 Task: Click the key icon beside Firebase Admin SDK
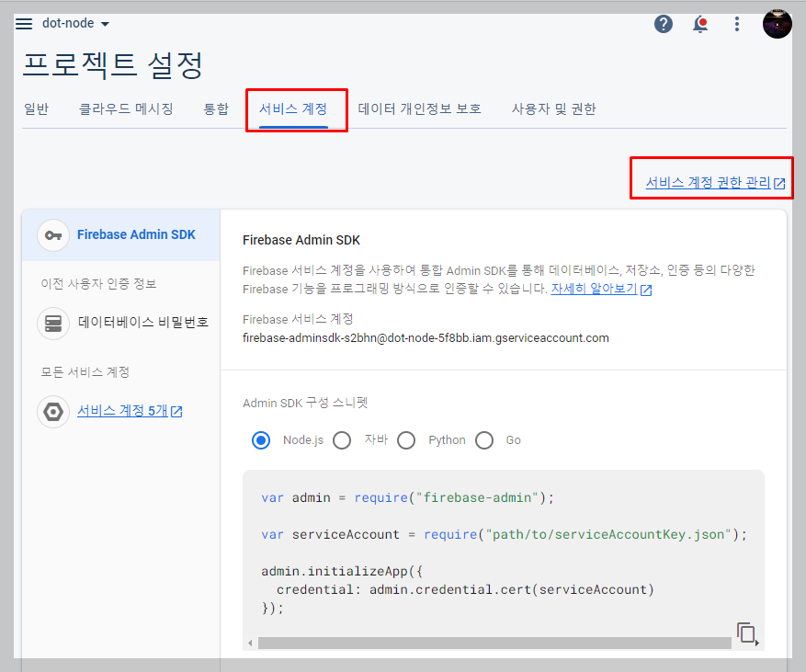coord(53,235)
